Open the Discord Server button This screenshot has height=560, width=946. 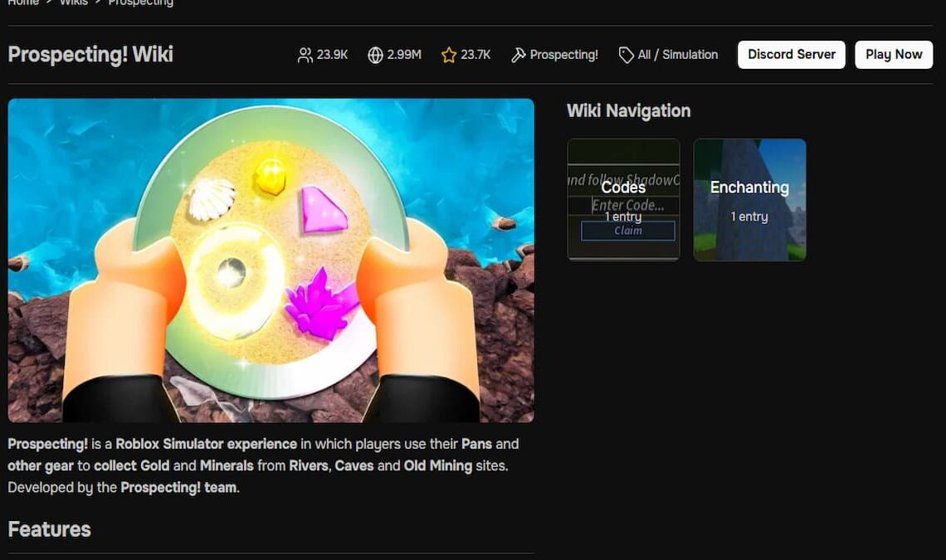tap(791, 54)
